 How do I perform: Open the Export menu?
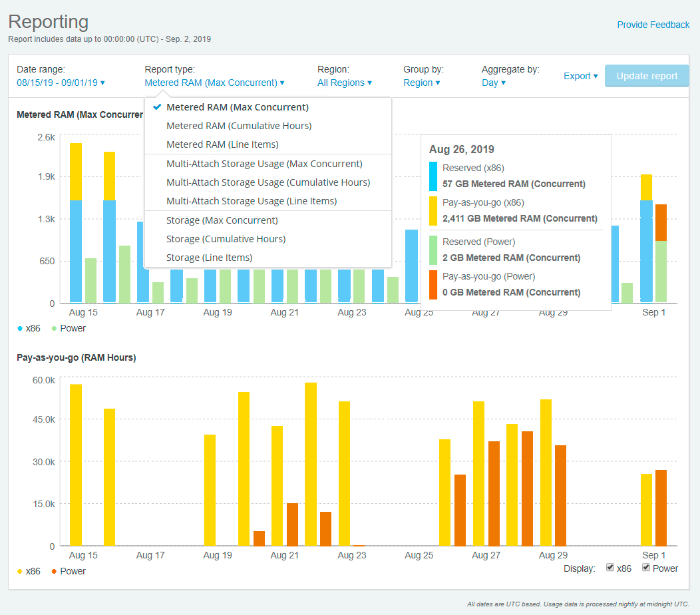(580, 76)
